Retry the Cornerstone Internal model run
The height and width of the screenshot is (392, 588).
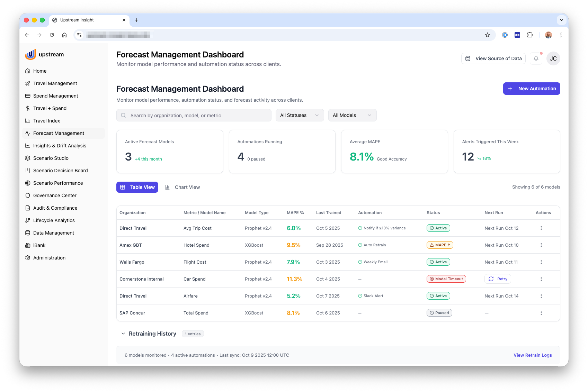click(498, 279)
